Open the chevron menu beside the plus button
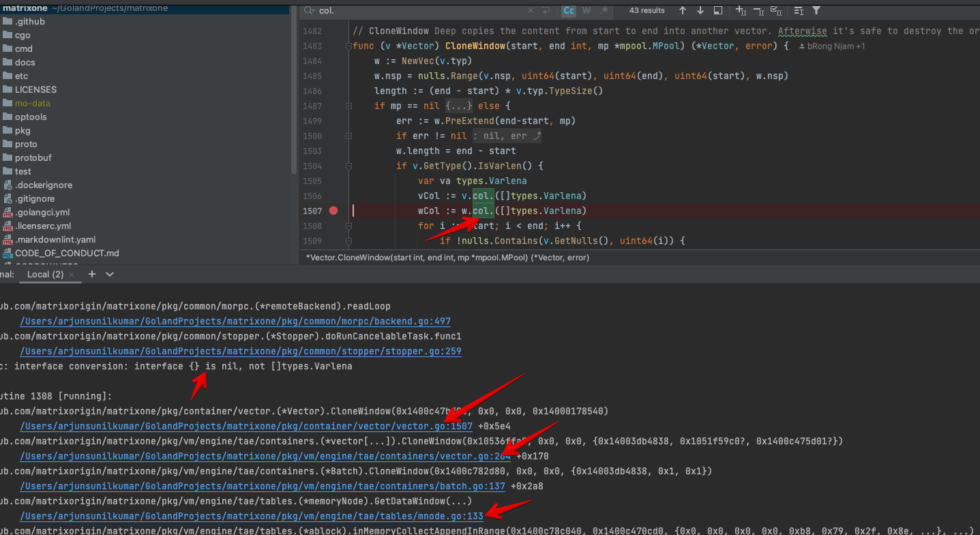Image resolution: width=980 pixels, height=535 pixels. 109,274
